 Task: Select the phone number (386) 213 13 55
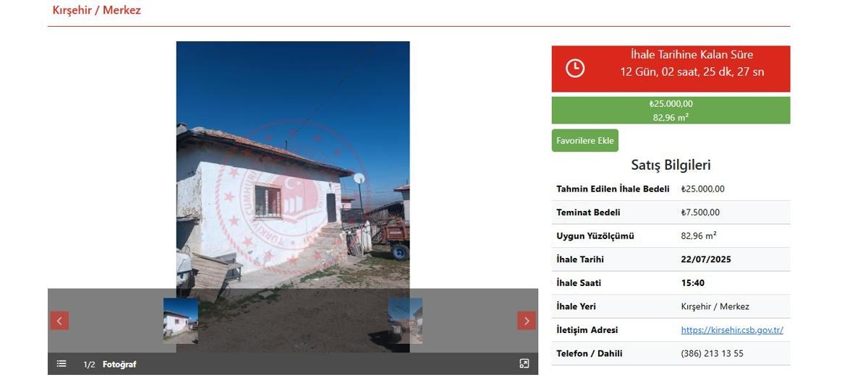[712, 353]
